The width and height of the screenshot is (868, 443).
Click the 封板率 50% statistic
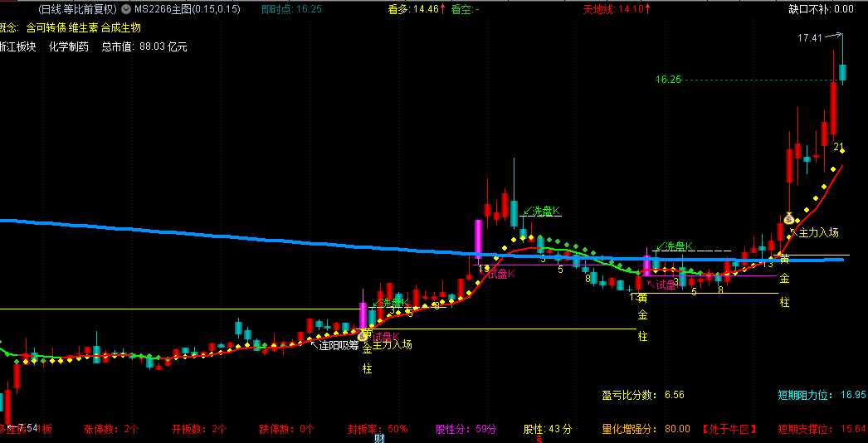(x=378, y=429)
